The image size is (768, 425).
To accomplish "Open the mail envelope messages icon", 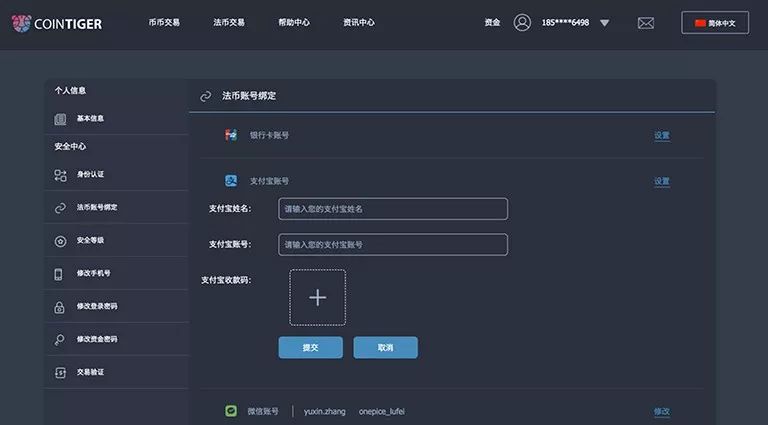I will (x=646, y=23).
